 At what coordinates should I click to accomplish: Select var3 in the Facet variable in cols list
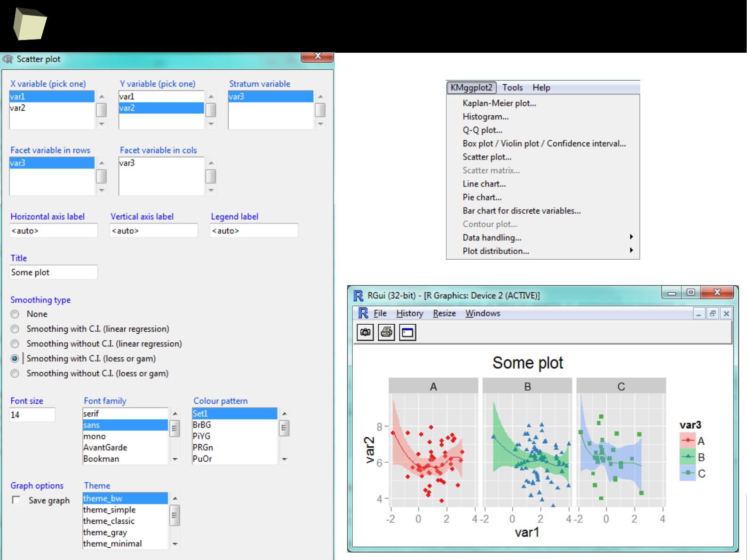click(x=161, y=163)
